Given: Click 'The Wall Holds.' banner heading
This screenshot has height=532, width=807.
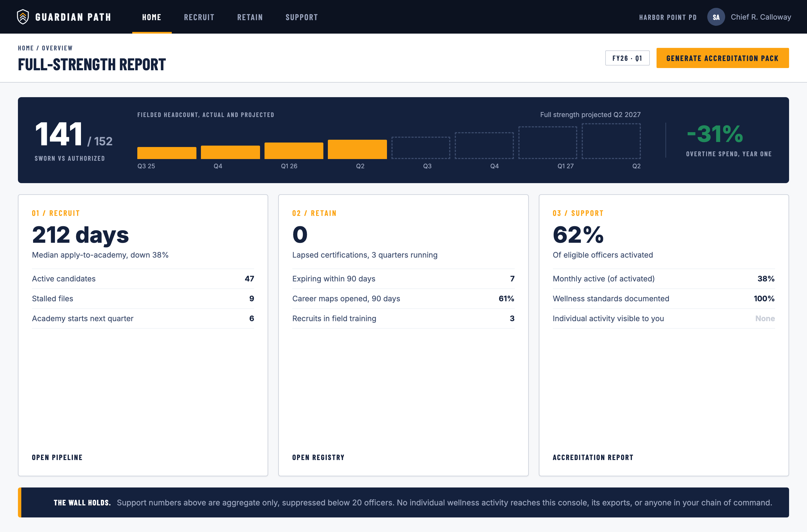Looking at the screenshot, I should pyautogui.click(x=82, y=503).
